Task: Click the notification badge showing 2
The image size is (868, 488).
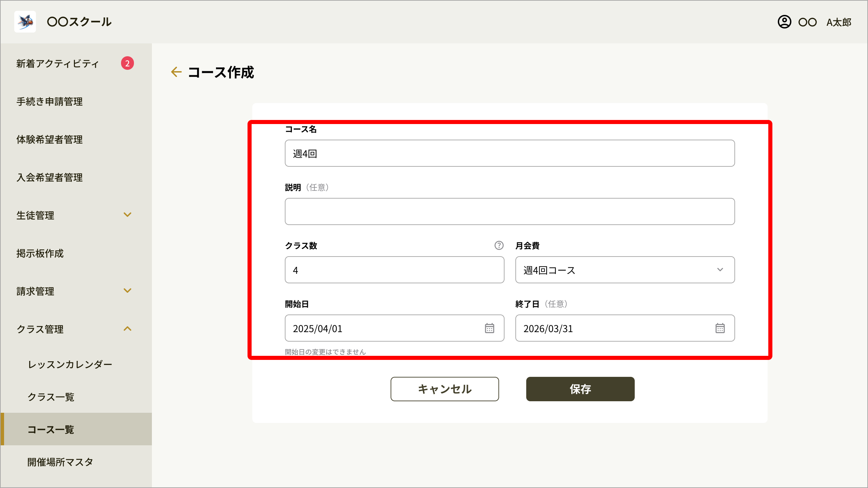Action: pos(127,63)
